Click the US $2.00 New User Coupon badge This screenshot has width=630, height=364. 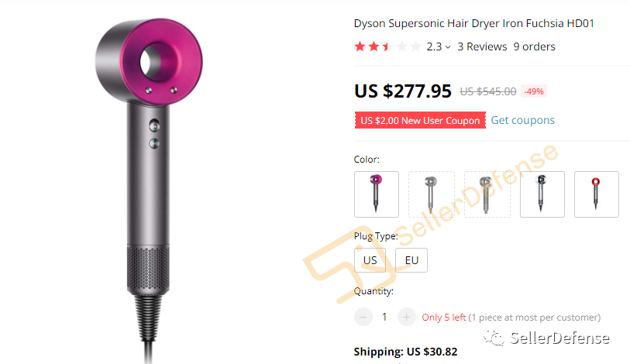(420, 120)
